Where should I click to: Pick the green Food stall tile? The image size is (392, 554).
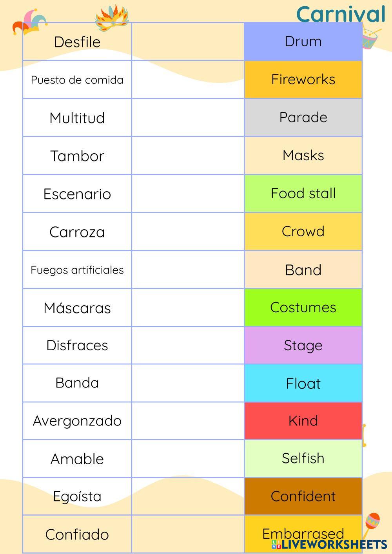303,194
